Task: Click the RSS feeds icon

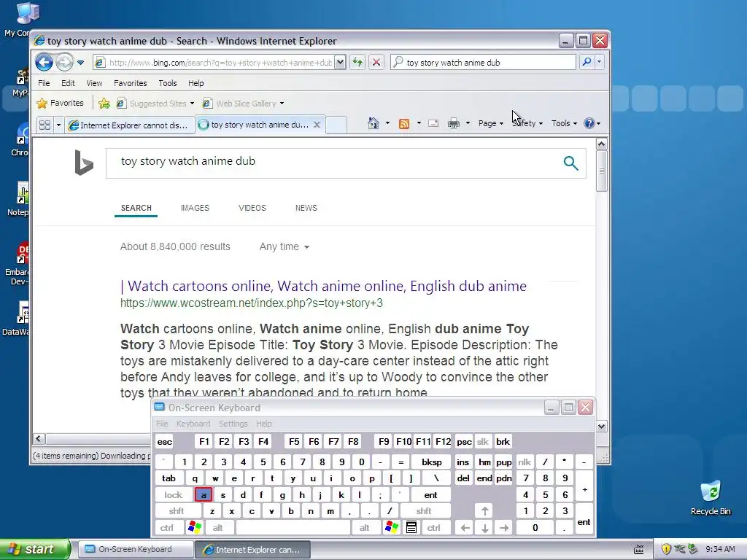Action: coord(404,124)
